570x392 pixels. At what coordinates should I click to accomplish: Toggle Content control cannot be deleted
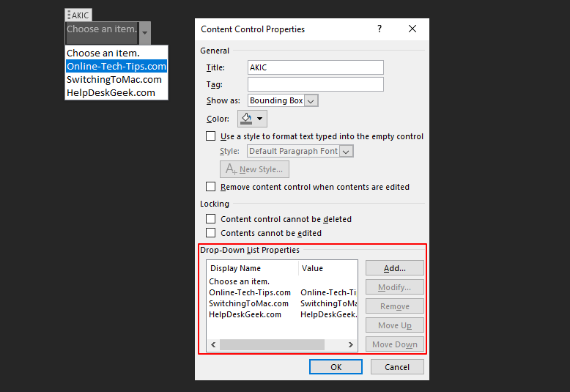click(x=210, y=218)
